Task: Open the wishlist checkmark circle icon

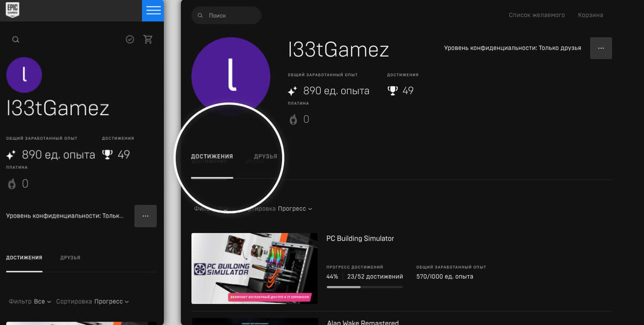Action: point(130,40)
